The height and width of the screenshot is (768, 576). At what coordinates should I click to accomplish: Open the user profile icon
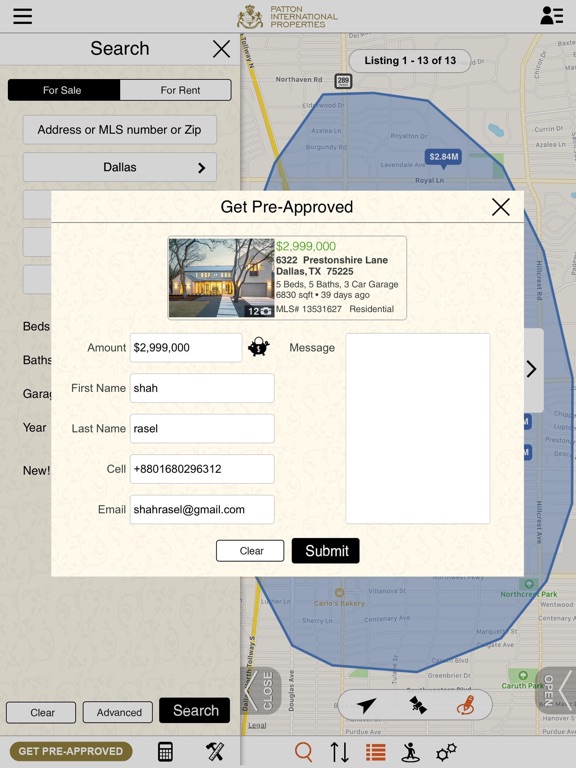pyautogui.click(x=551, y=16)
